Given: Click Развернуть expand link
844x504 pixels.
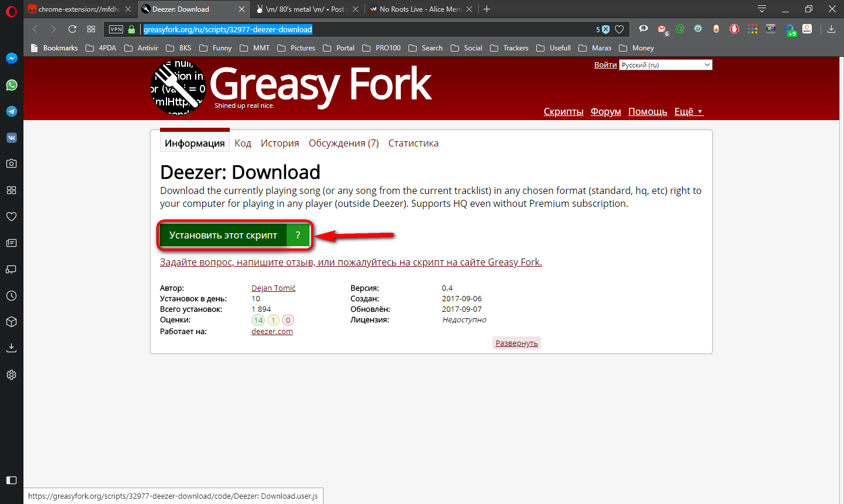Looking at the screenshot, I should [x=516, y=343].
